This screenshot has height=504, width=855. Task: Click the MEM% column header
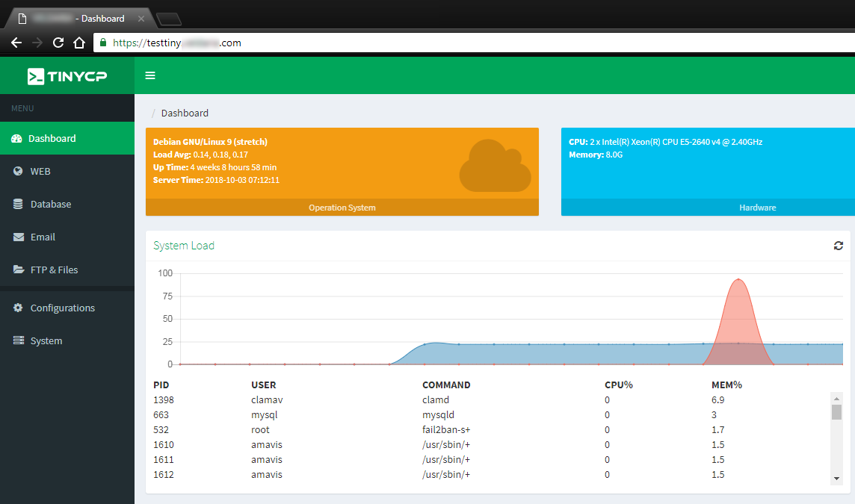tap(726, 385)
